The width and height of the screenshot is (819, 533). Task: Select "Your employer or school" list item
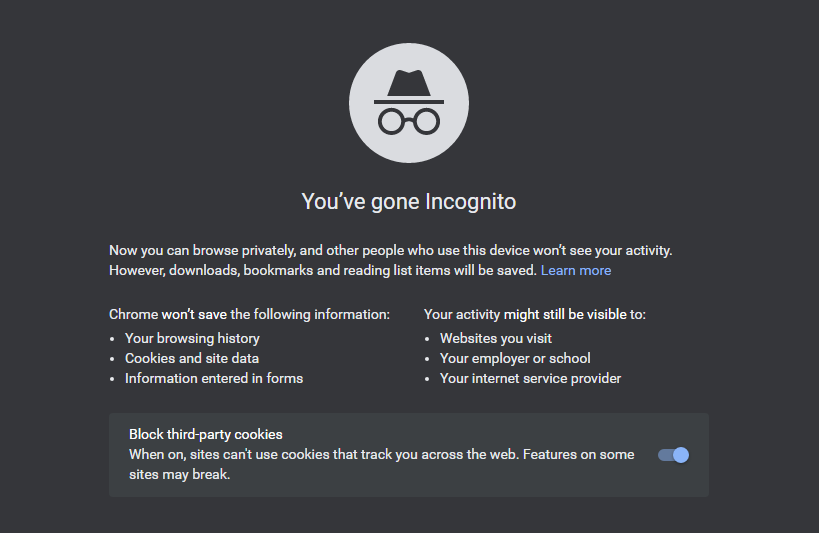[515, 358]
